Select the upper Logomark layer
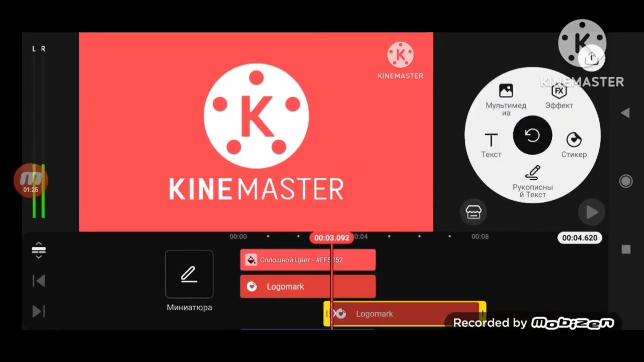Screen dimensions: 644x362 point(308,287)
